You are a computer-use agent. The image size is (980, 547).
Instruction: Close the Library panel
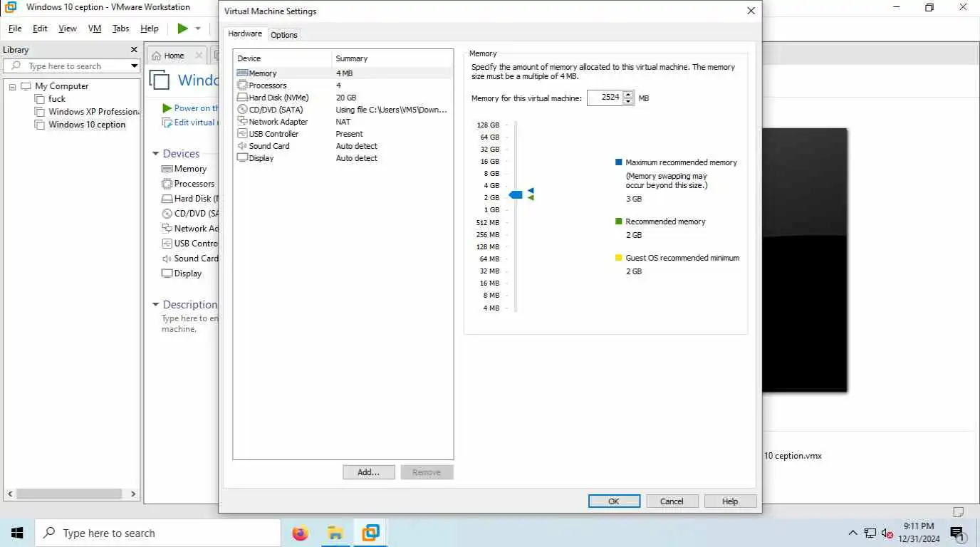tap(133, 50)
